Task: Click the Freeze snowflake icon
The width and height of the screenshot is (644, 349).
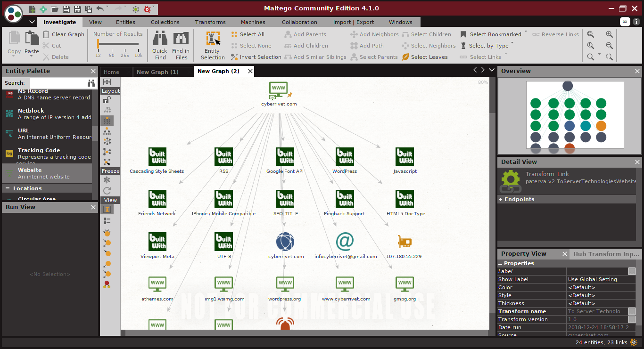Action: click(x=107, y=180)
